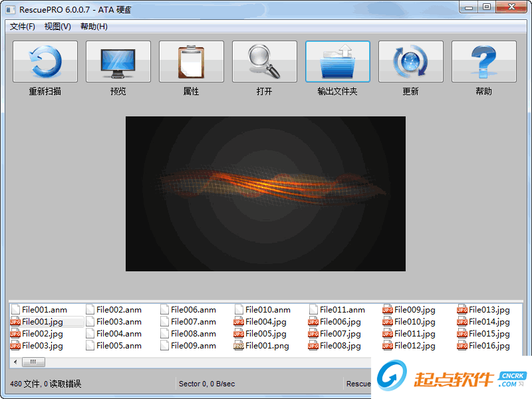
Task: Click the horizontal scrollbar thumb below the file list
Action: tap(33, 361)
